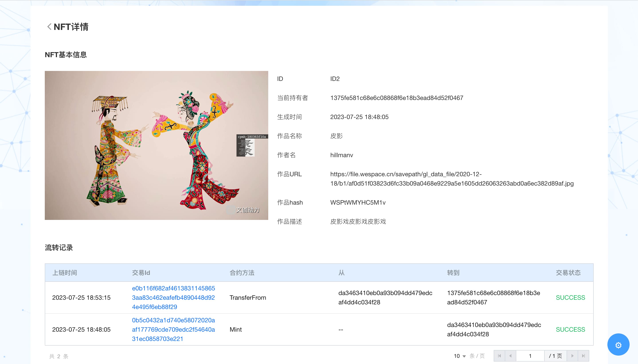Click the 合约方法 column header
Image resolution: width=638 pixels, height=364 pixels.
[242, 272]
